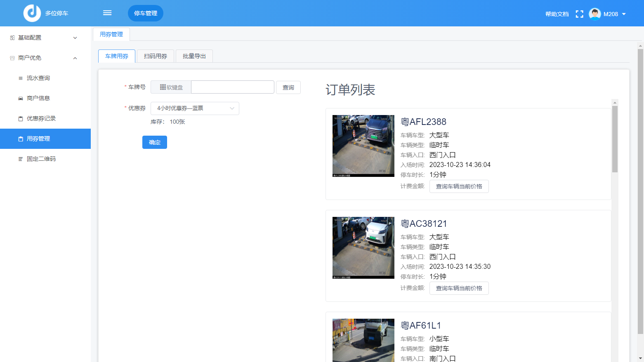
Task: Switch to the 扫码用券 tab
Action: pyautogui.click(x=156, y=56)
